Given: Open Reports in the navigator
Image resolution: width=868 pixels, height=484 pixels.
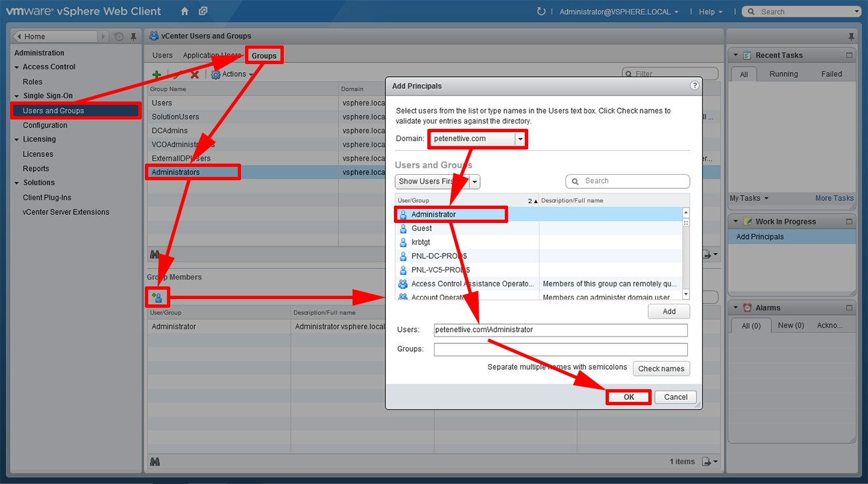Looking at the screenshot, I should tap(36, 169).
